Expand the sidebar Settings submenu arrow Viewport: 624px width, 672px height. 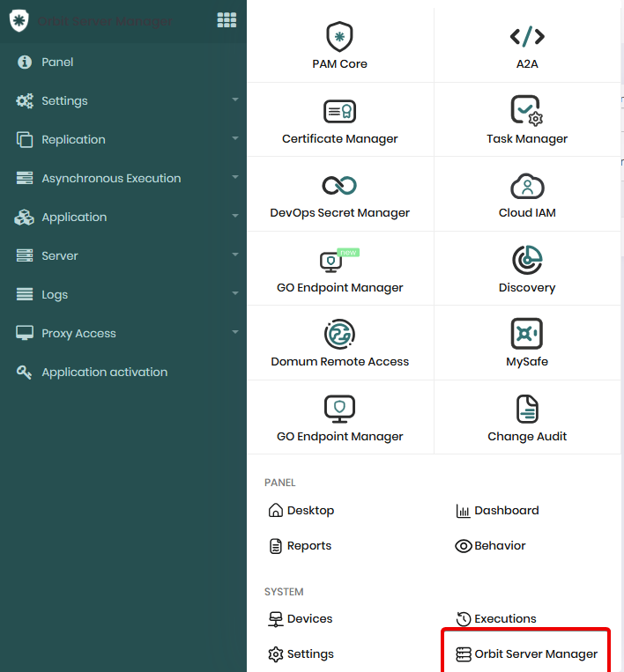tap(235, 100)
